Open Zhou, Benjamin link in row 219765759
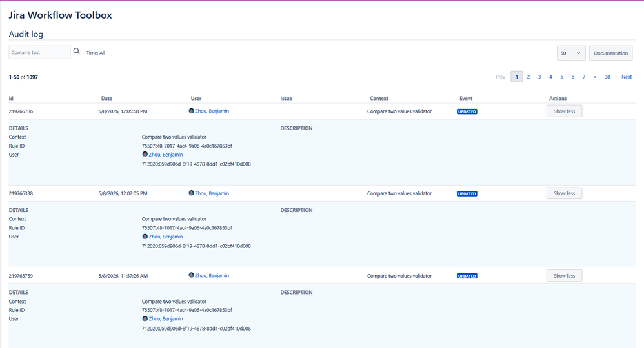644x348 pixels. 212,275
